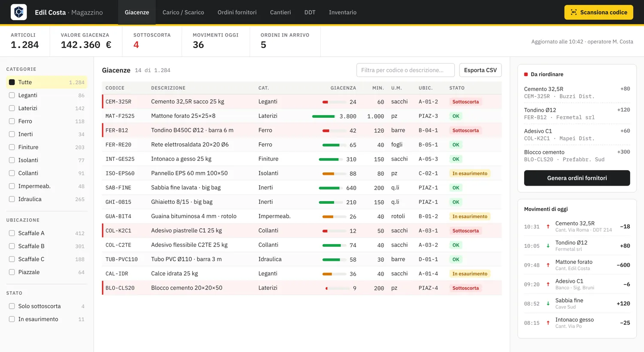Click the In esaurimento badge in the ISO-EPS60 row

tap(470, 173)
